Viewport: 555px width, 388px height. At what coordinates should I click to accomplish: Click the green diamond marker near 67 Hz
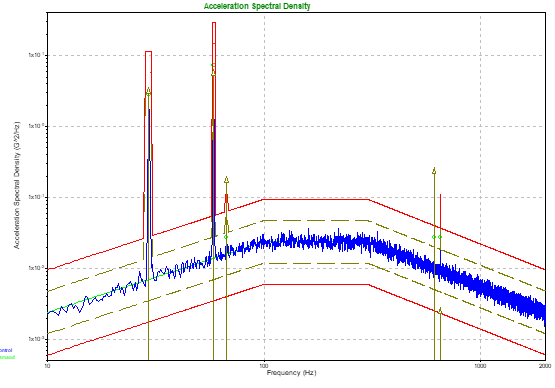[x=226, y=237]
